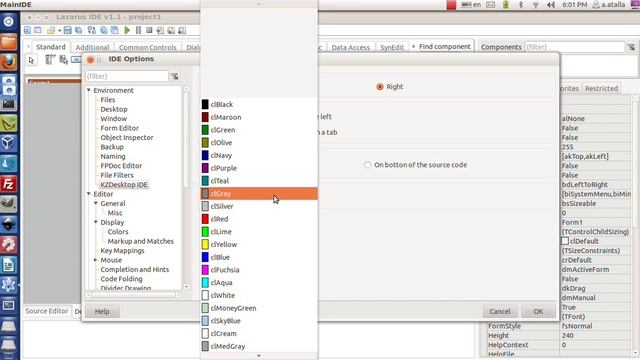The width and height of the screenshot is (640, 360).
Task: Click the Step Into debug icon
Action: [x=160, y=30]
